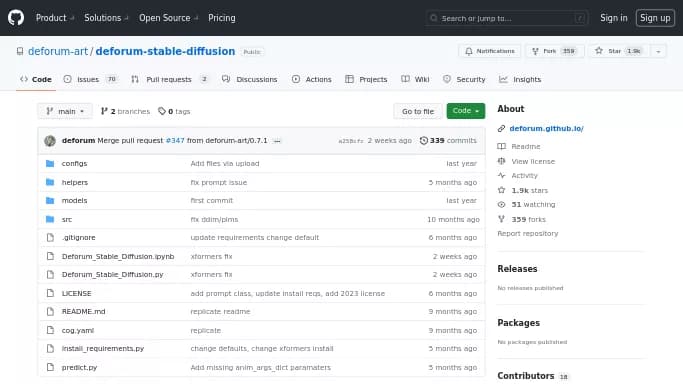Click the Sign in link
This screenshot has height=384, width=683.
614,18
